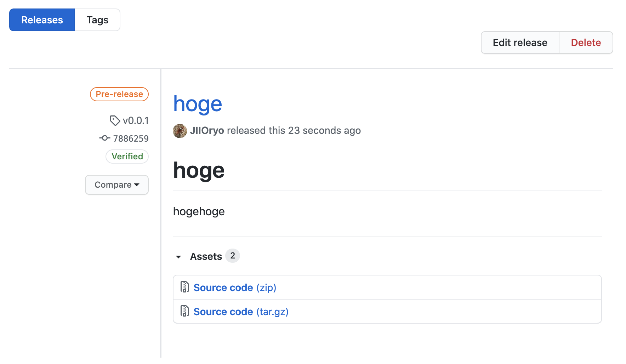This screenshot has height=364, width=626.
Task: Download Source code (zip)
Action: (235, 288)
